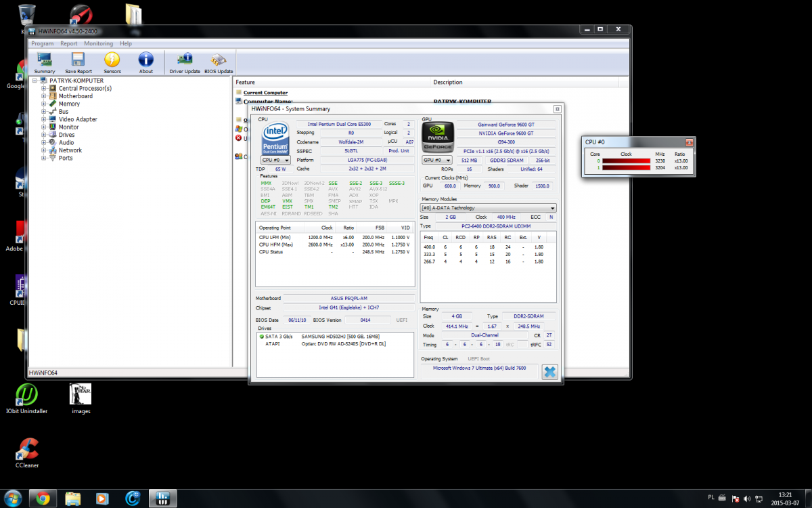Open Windows Media Player from the taskbar
812x508 pixels.
pyautogui.click(x=102, y=499)
